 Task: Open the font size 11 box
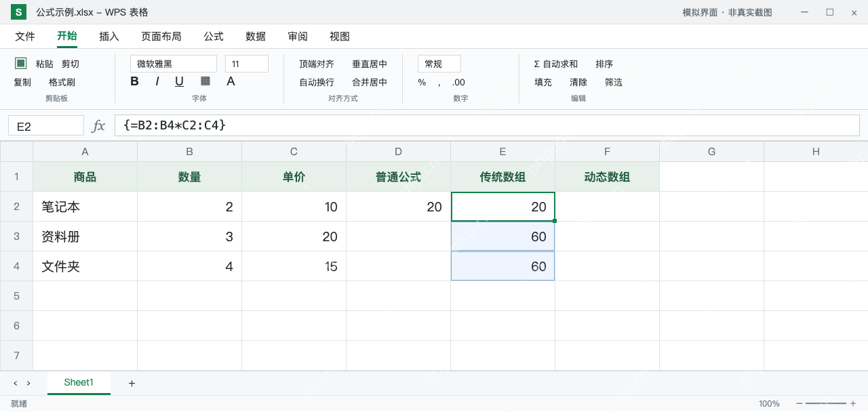pos(247,64)
